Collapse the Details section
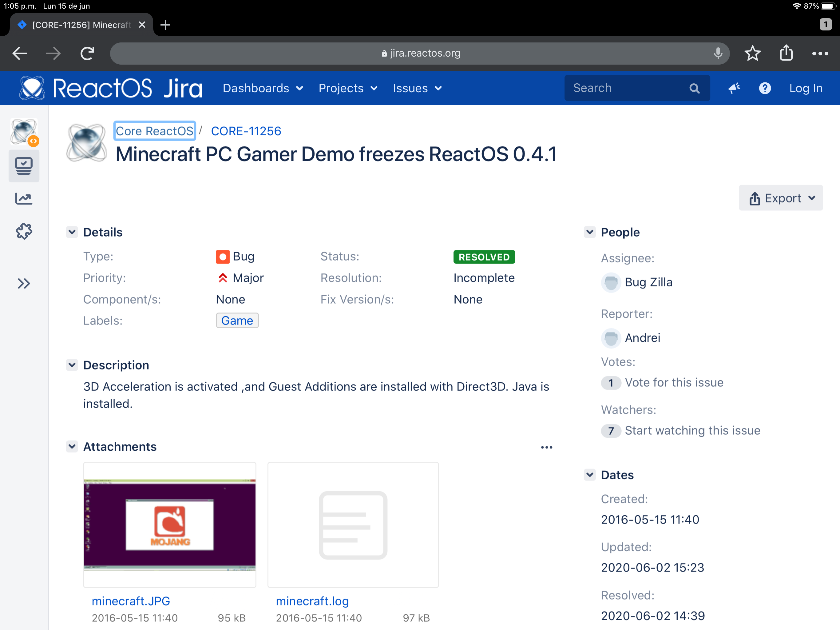The width and height of the screenshot is (840, 630). coord(72,232)
